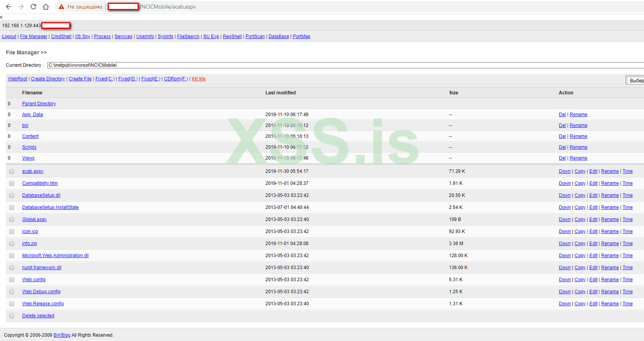Click the Current Directory path field
Image resolution: width=644 pixels, height=341 pixels.
pos(346,65)
